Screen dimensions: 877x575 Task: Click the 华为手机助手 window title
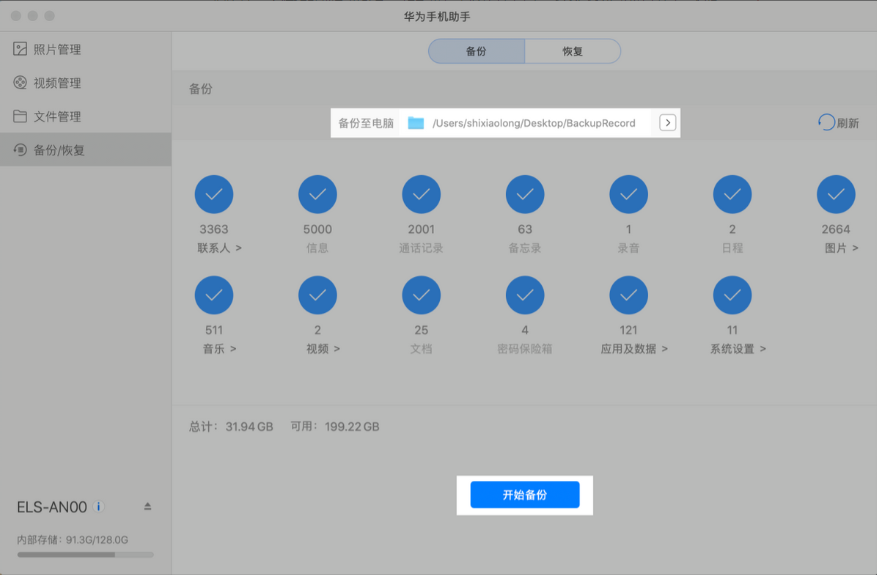point(437,17)
